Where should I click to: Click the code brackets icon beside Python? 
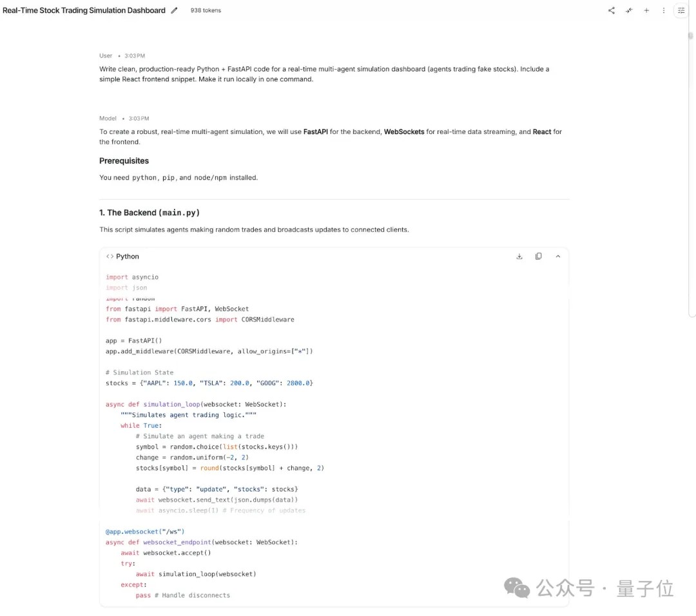pos(110,256)
